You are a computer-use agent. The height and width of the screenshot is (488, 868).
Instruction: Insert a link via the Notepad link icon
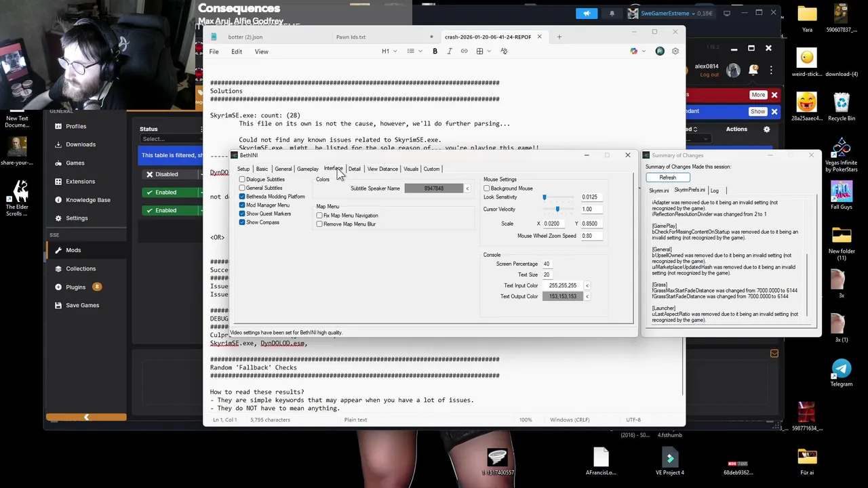pos(464,52)
